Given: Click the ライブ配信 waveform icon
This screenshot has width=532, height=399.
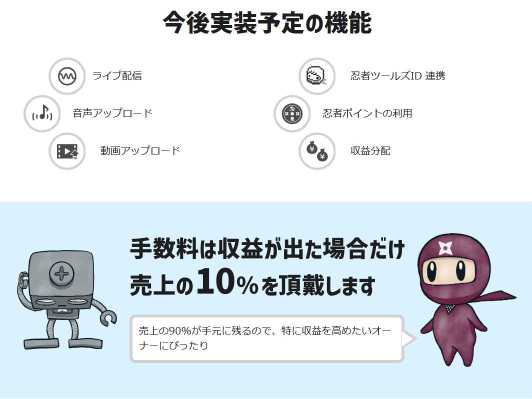Looking at the screenshot, I should (x=67, y=76).
